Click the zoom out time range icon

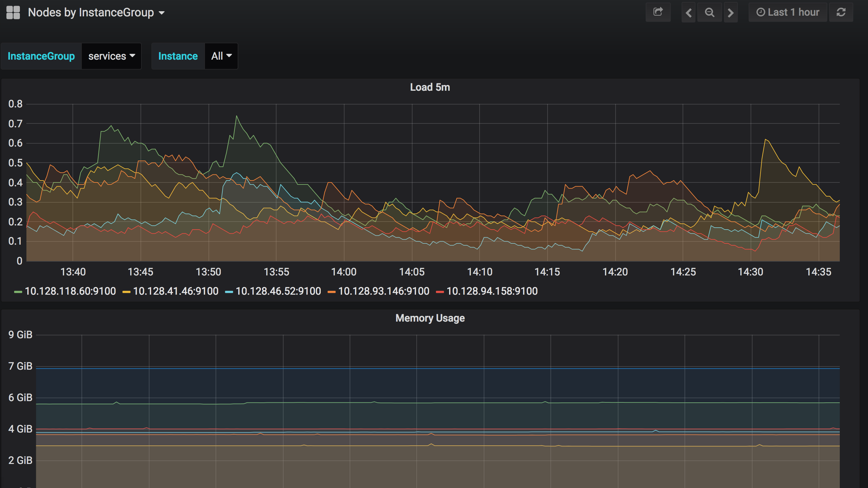click(709, 13)
